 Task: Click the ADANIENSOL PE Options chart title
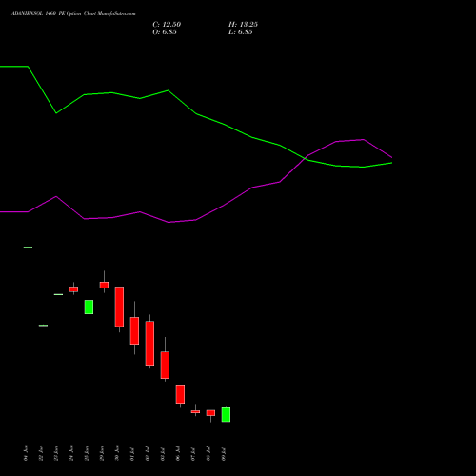[73, 14]
